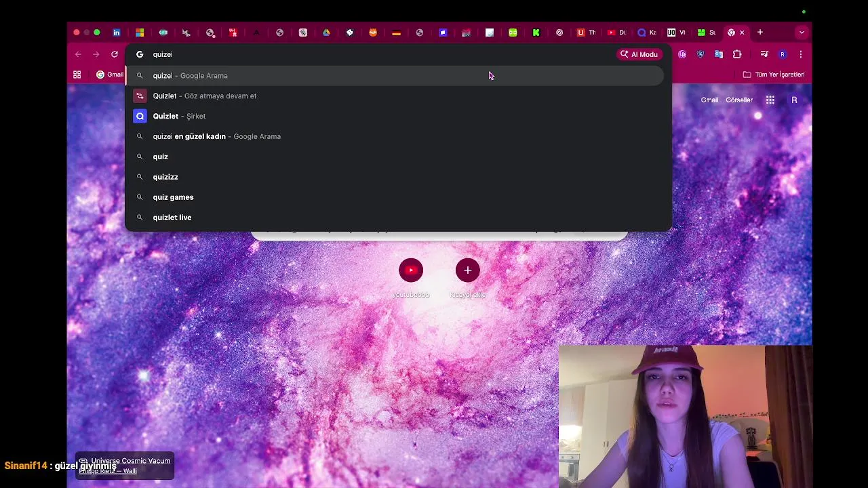
Task: Switch to the LinkedIn tab
Action: click(117, 33)
